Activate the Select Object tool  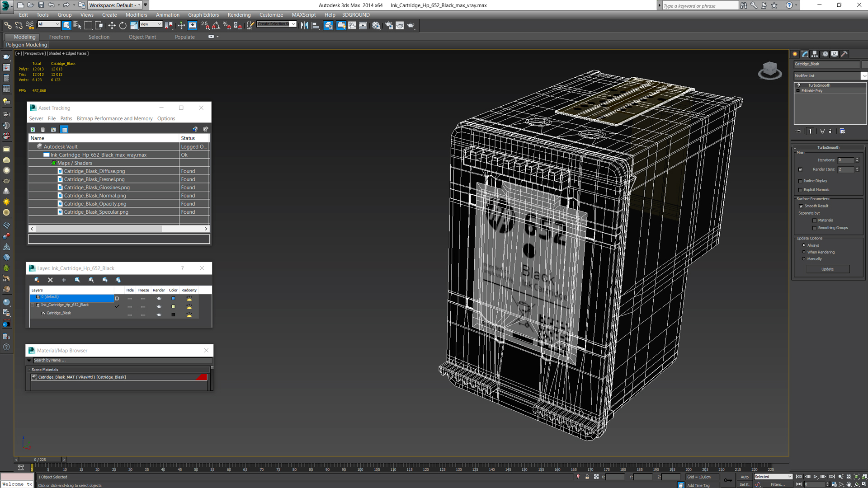[66, 25]
